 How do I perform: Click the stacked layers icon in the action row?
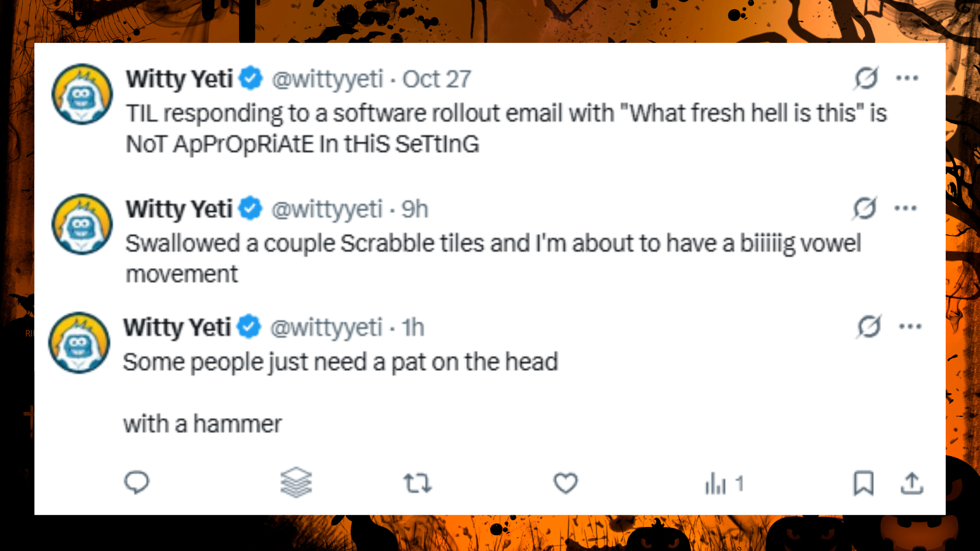coord(296,484)
